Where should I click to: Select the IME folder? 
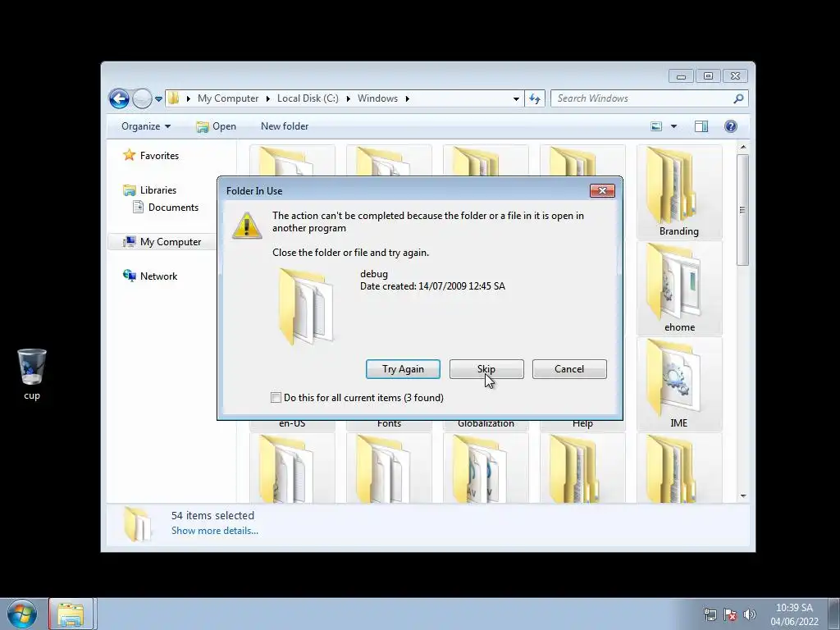[679, 384]
